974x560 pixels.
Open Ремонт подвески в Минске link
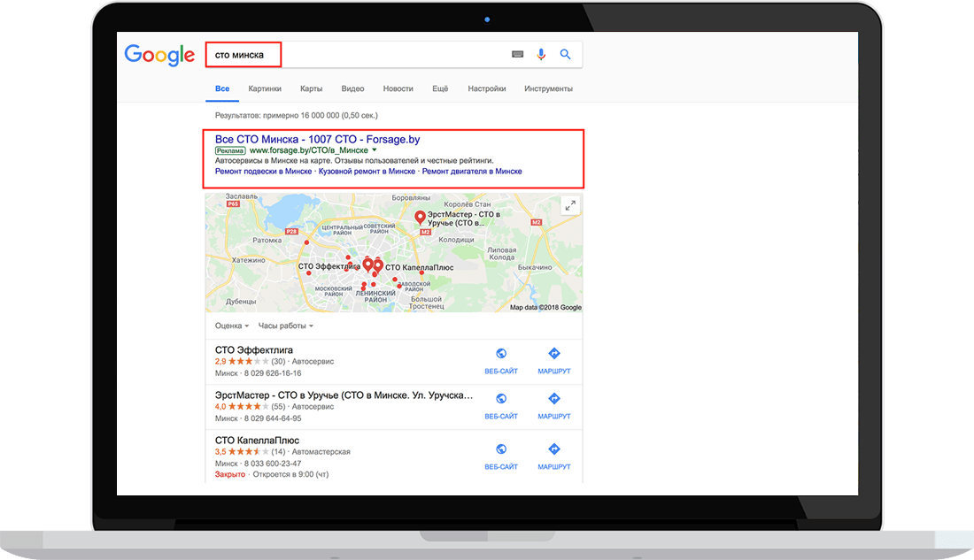click(x=263, y=172)
